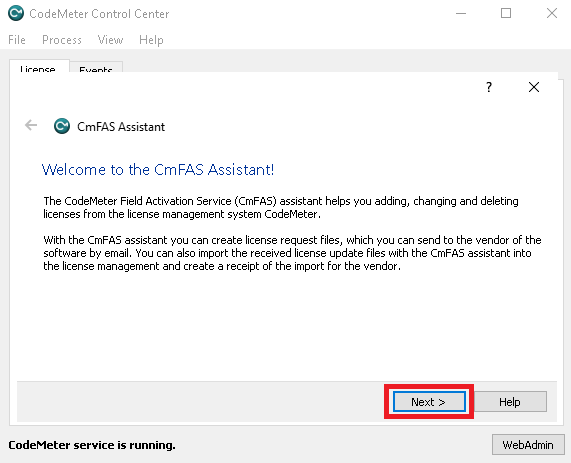Click the back arrow in CmFAS Assistant
The height and width of the screenshot is (463, 571).
coord(31,125)
